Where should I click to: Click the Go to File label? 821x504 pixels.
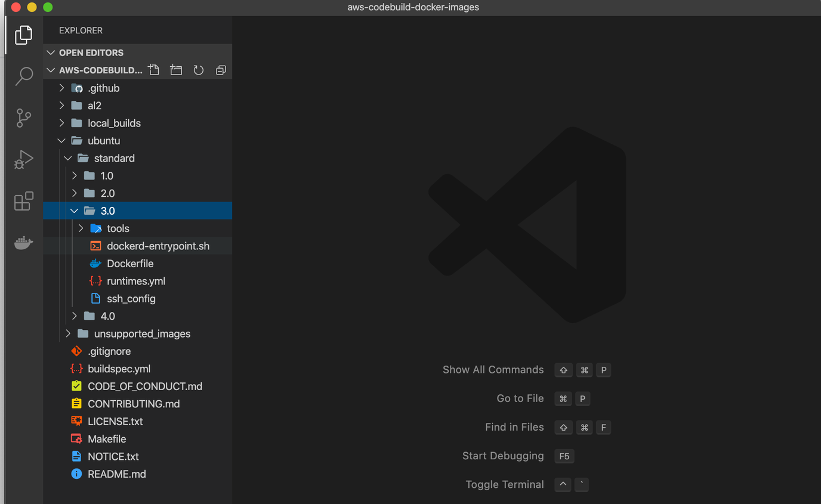point(520,398)
